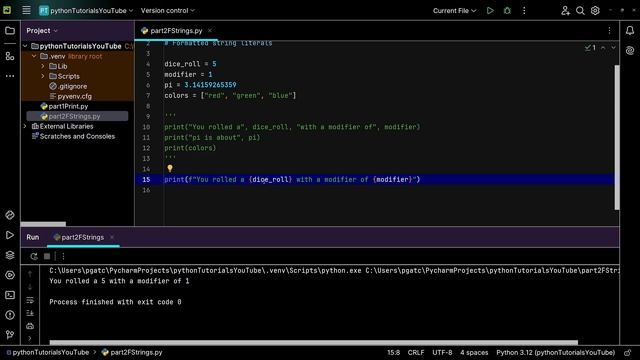Open the Project view dropdown
Image resolution: width=640 pixels, height=360 pixels.
42,31
